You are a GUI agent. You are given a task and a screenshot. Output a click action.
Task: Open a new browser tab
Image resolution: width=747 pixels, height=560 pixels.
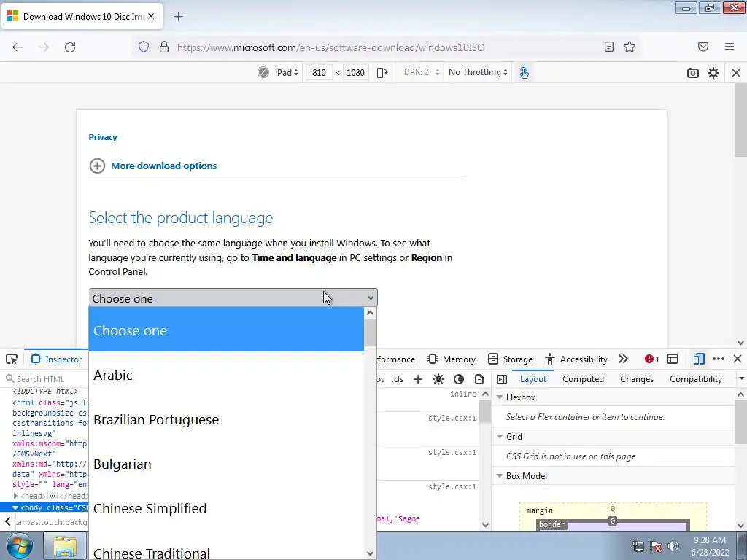coord(178,17)
